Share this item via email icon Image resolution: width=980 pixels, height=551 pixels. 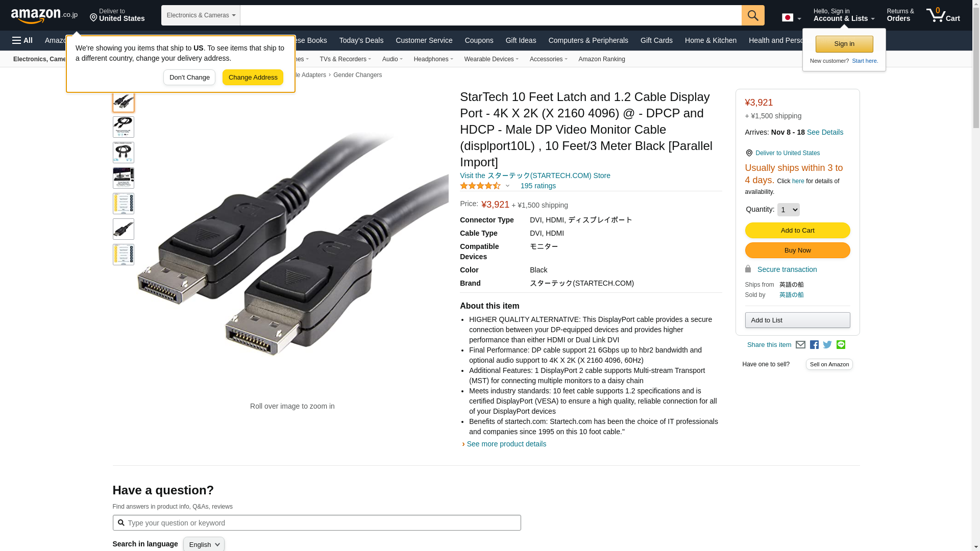(x=800, y=345)
